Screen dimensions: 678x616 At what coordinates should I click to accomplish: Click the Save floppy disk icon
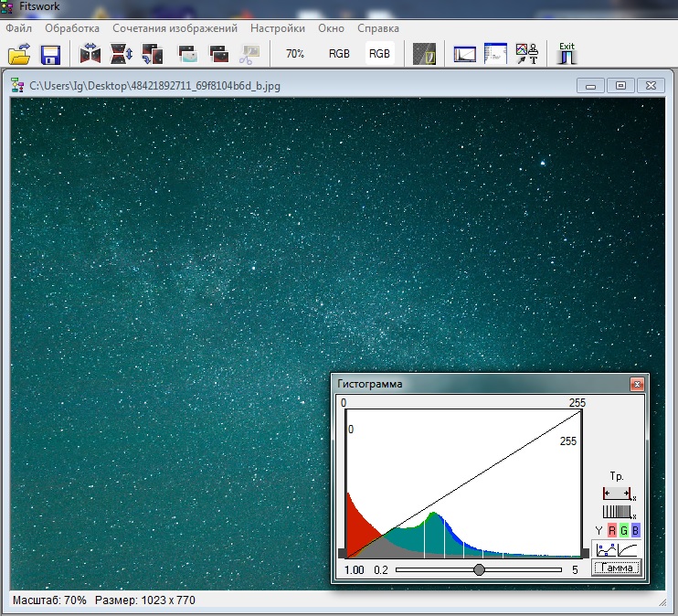tap(50, 54)
